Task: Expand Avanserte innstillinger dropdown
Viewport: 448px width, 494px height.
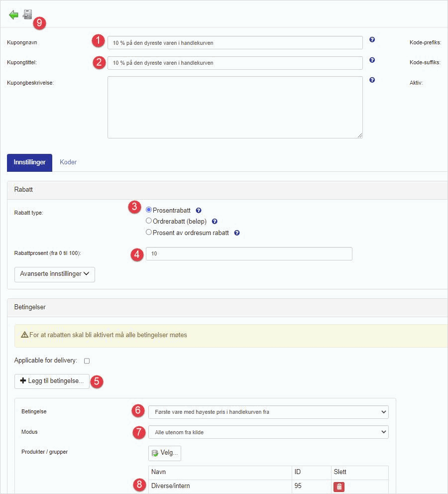Action: click(55, 274)
